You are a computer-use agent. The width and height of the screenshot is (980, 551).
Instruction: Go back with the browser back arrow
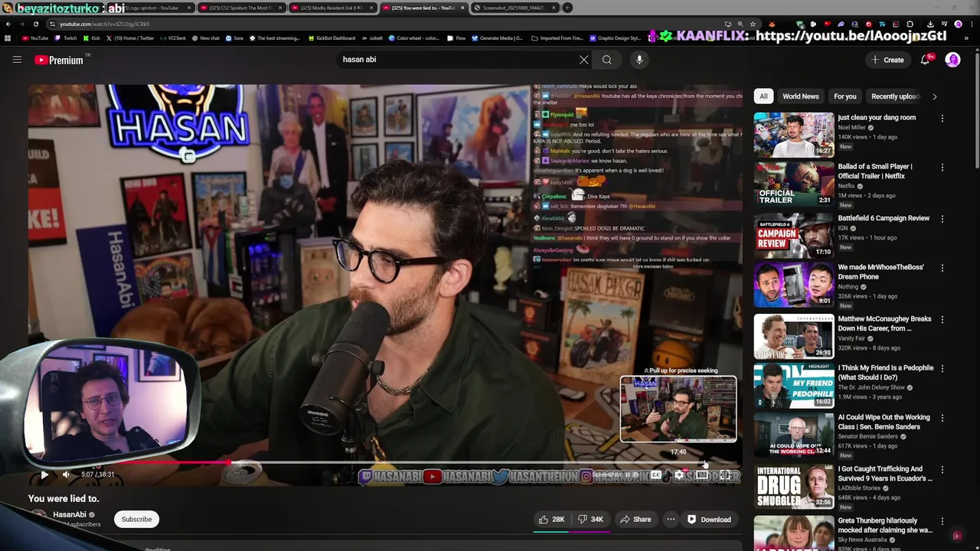pyautogui.click(x=8, y=24)
